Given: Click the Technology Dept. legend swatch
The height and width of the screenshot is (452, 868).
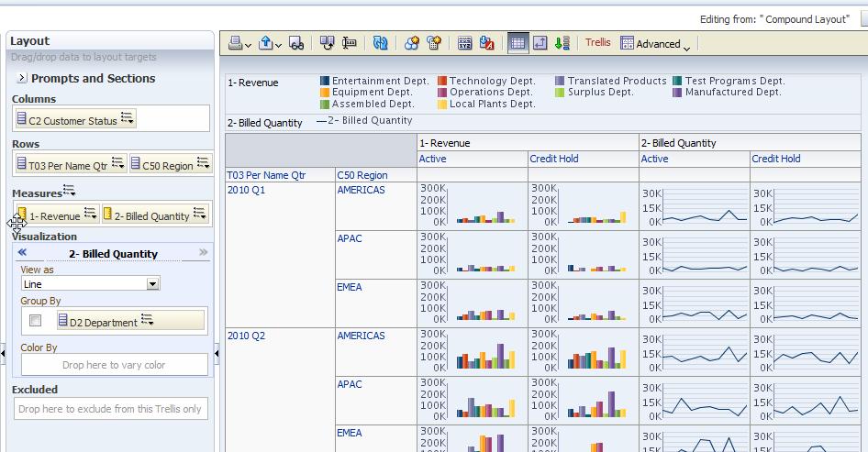Looking at the screenshot, I should pos(442,81).
